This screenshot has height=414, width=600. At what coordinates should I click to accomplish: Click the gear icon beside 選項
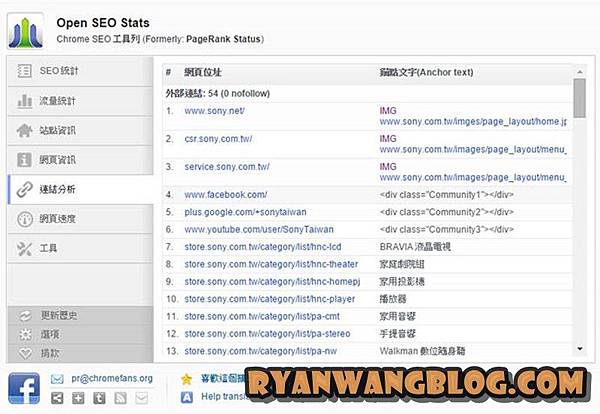click(x=25, y=334)
